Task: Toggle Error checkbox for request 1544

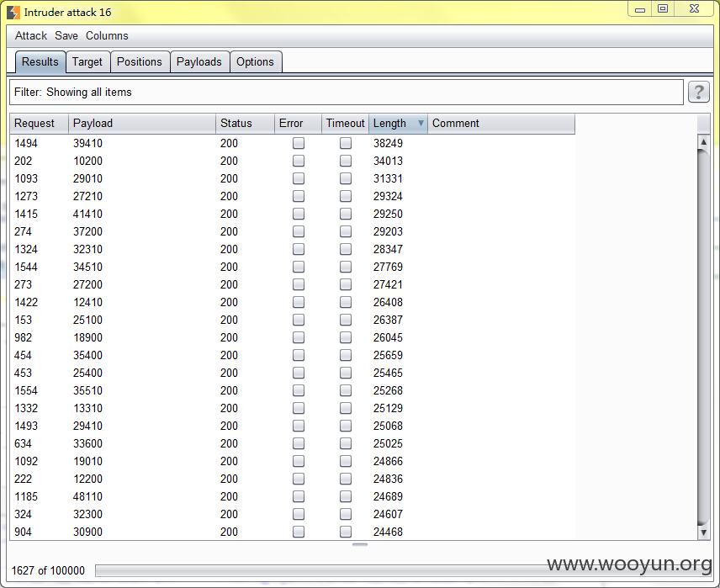Action: click(299, 267)
